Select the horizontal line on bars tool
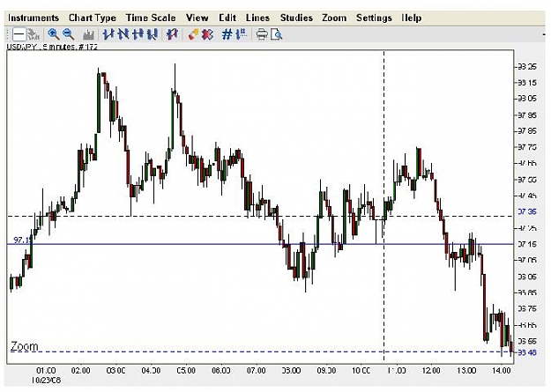 [x=138, y=34]
